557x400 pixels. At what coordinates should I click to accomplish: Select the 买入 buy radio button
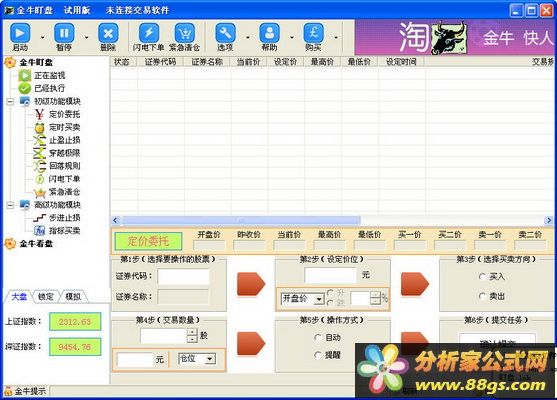482,276
